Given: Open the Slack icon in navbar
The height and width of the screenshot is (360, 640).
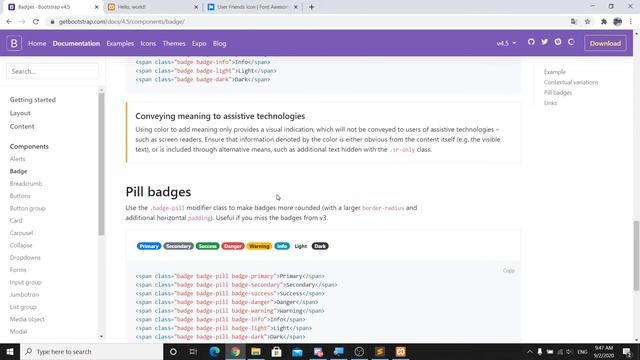Looking at the screenshot, I should pos(558,42).
